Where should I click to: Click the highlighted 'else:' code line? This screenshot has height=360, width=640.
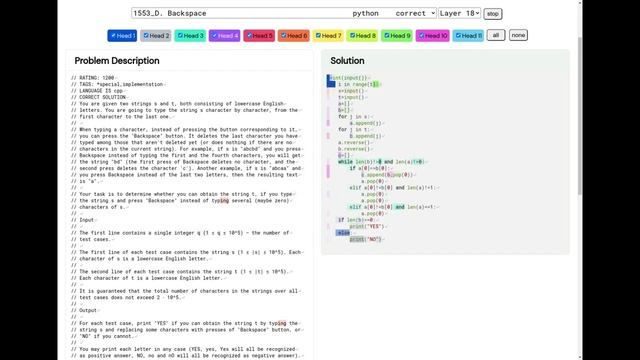[x=344, y=233]
